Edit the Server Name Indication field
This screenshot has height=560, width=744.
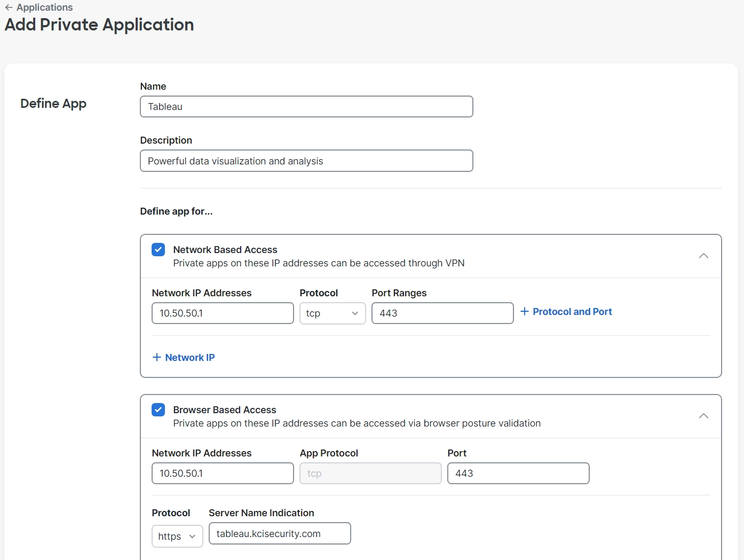(280, 534)
